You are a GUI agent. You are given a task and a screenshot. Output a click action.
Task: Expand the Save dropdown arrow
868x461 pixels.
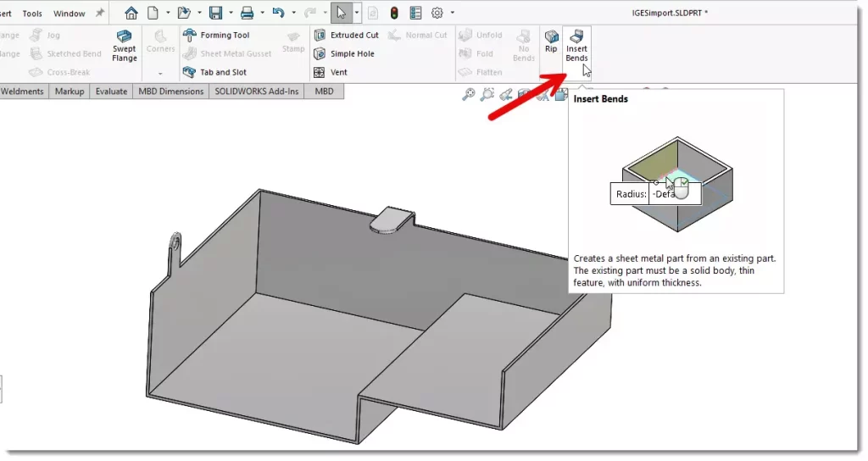click(231, 13)
